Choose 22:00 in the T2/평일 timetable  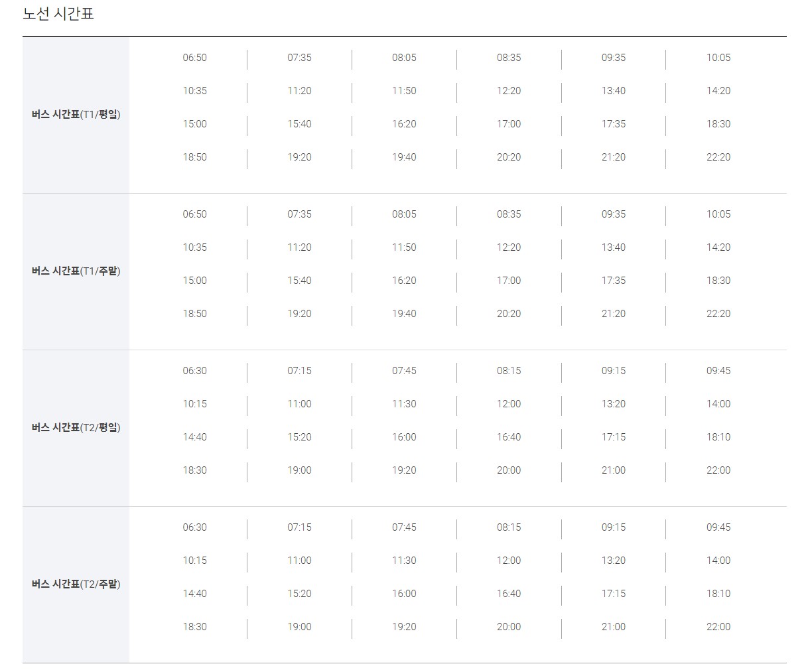tap(718, 470)
